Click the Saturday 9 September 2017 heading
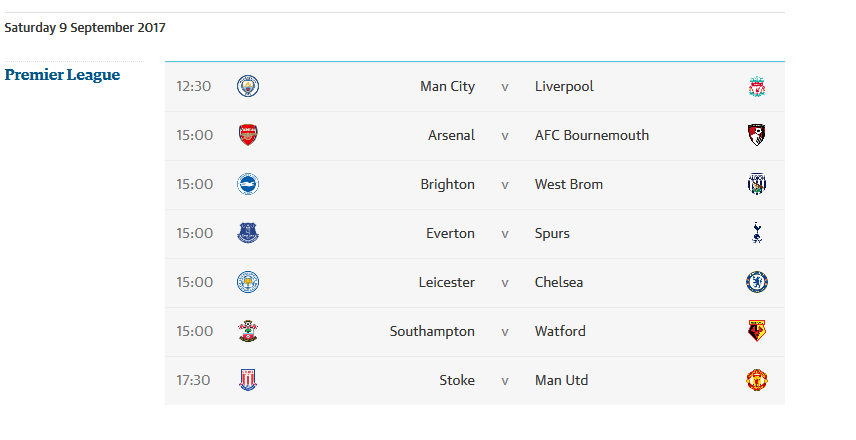 point(85,28)
